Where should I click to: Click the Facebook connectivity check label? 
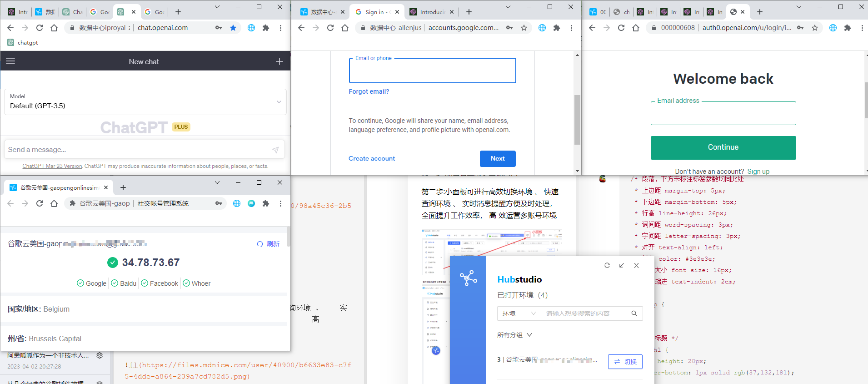coord(160,283)
